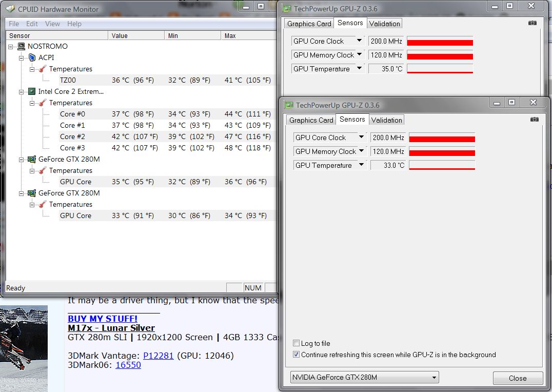Viewport: 552px width, 392px height.
Task: Click the camera screenshot icon in the back GPU-Z window
Action: coord(533,23)
